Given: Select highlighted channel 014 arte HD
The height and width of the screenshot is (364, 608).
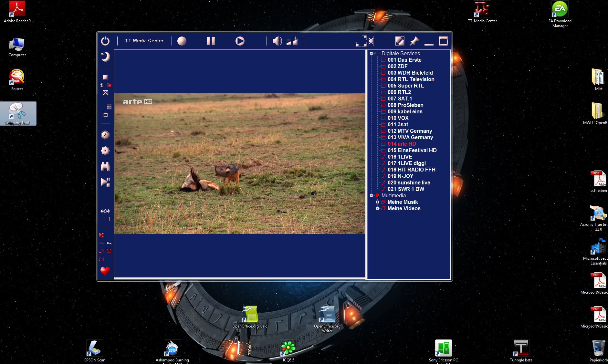Looking at the screenshot, I should [x=402, y=144].
